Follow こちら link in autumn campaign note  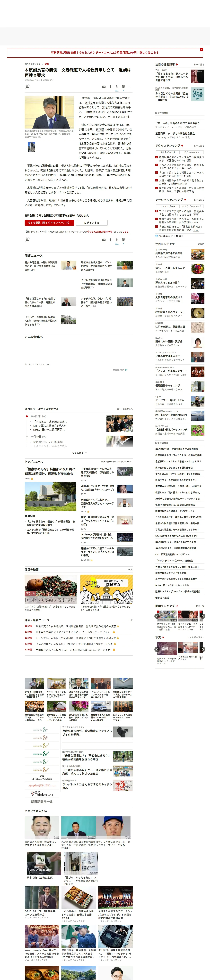click(126, 232)
